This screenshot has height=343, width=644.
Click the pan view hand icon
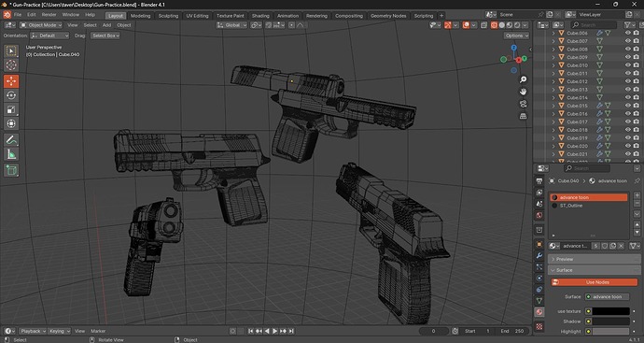click(523, 92)
